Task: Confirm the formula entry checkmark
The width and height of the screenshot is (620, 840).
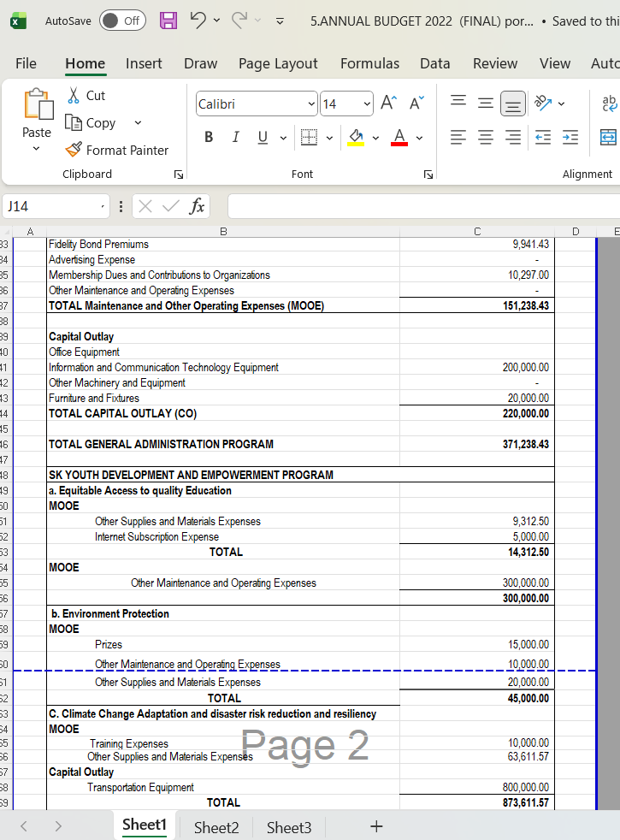Action: pyautogui.click(x=171, y=206)
